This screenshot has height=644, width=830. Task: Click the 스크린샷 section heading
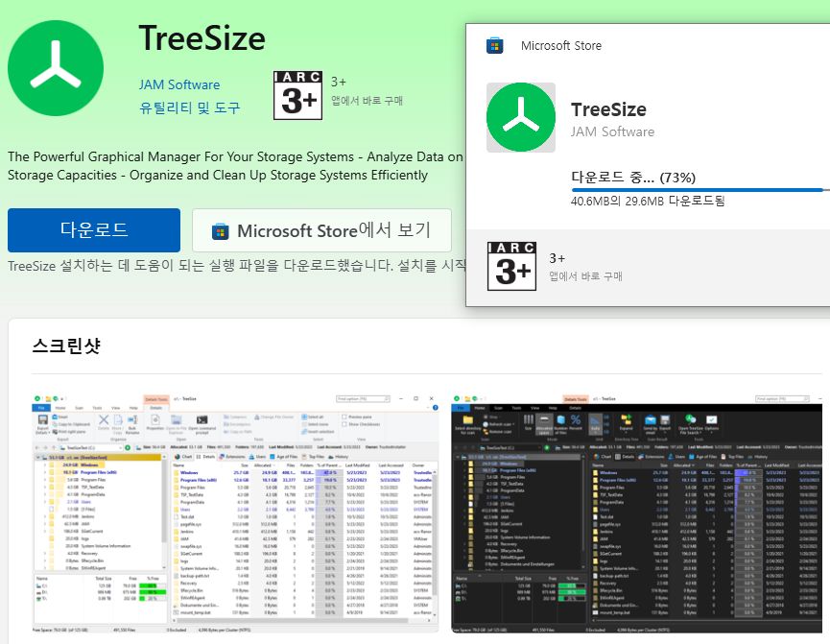(66, 346)
